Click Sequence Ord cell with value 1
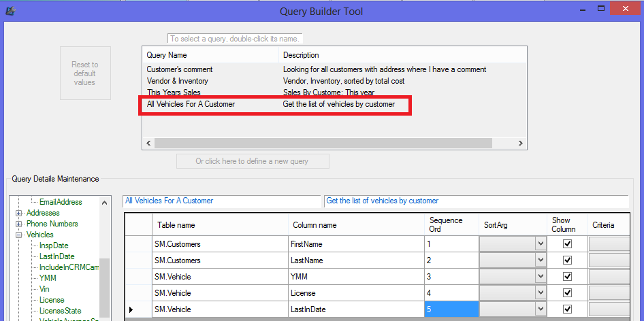This screenshot has height=321, width=644. (x=451, y=244)
